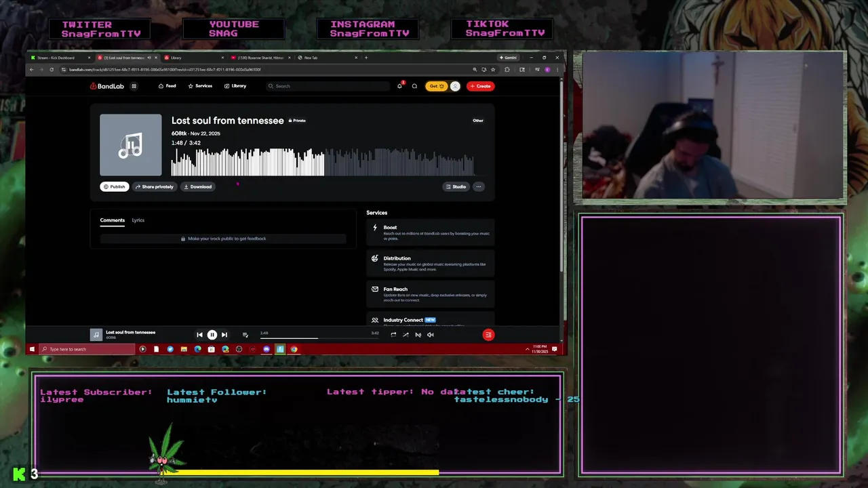Image resolution: width=868 pixels, height=488 pixels.
Task: Click the yellow Get membership button
Action: pyautogui.click(x=436, y=86)
